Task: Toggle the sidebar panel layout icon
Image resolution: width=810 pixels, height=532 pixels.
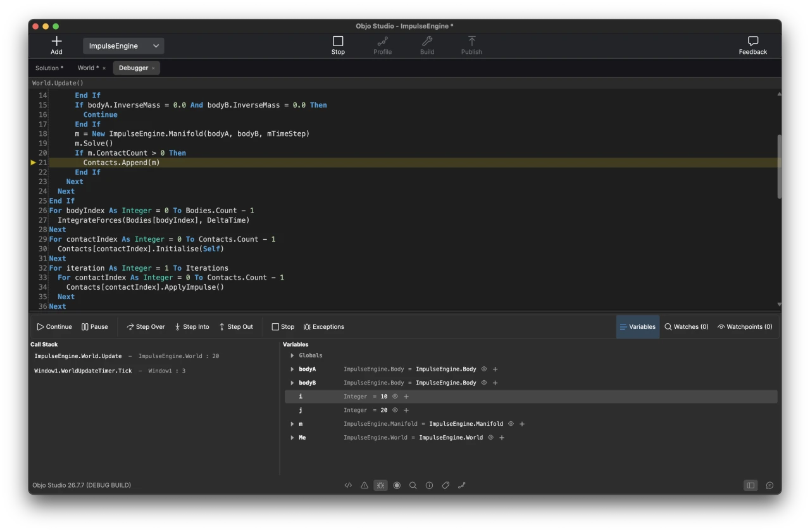Action: 751,486
